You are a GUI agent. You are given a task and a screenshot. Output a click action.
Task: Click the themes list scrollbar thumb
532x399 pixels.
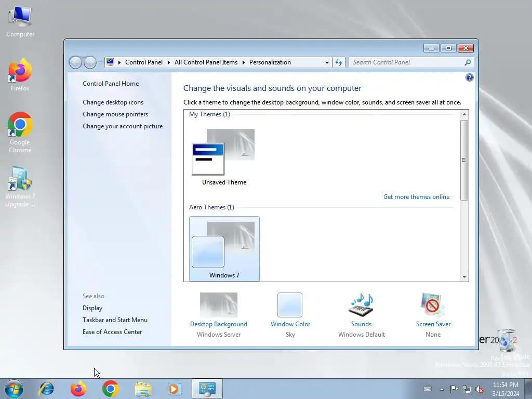[x=464, y=160]
